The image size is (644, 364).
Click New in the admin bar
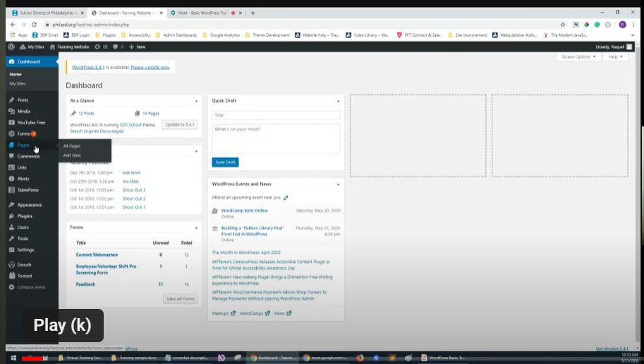137,47
